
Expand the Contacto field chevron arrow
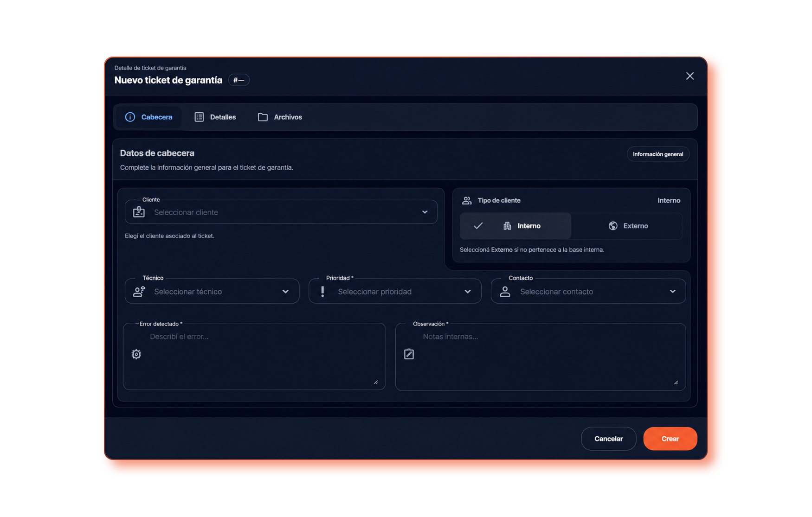(x=672, y=291)
